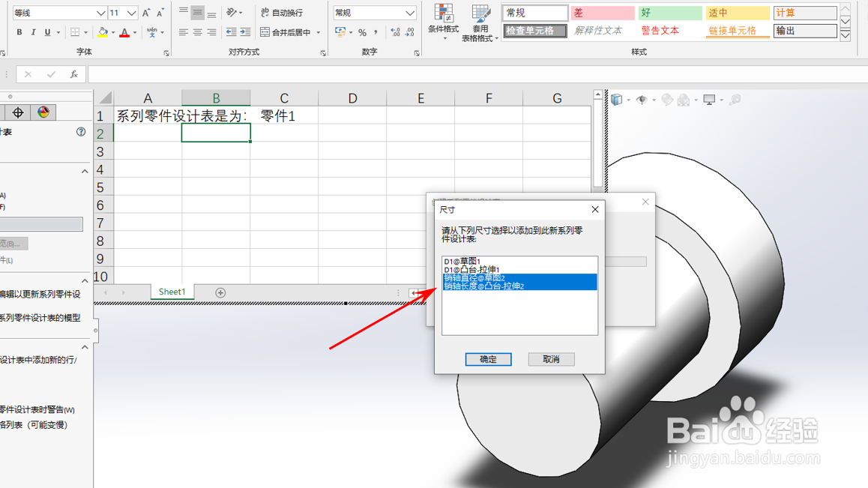Viewport: 868px width, 488px height.
Task: Confirm with 确定 in the 尺寸 dialog
Action: pyautogui.click(x=488, y=359)
